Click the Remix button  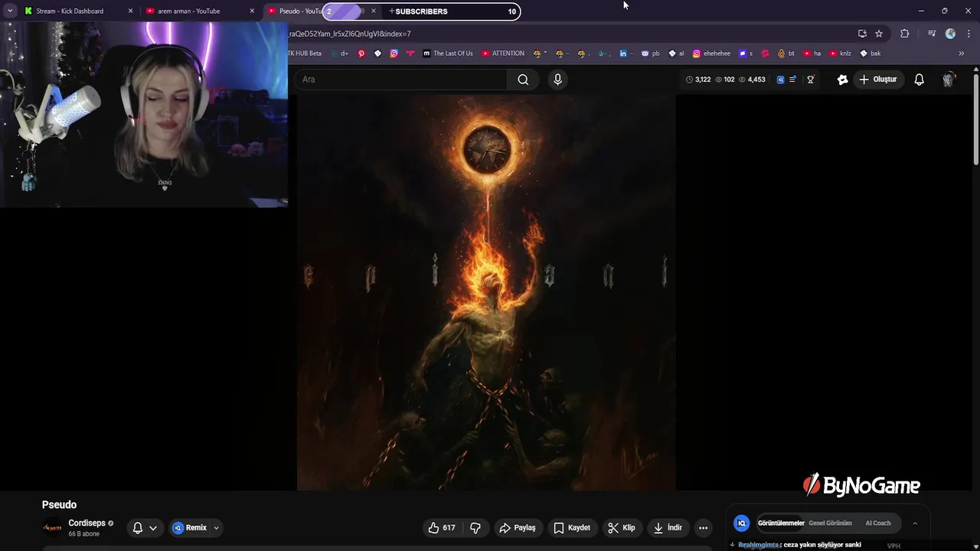[x=190, y=527]
